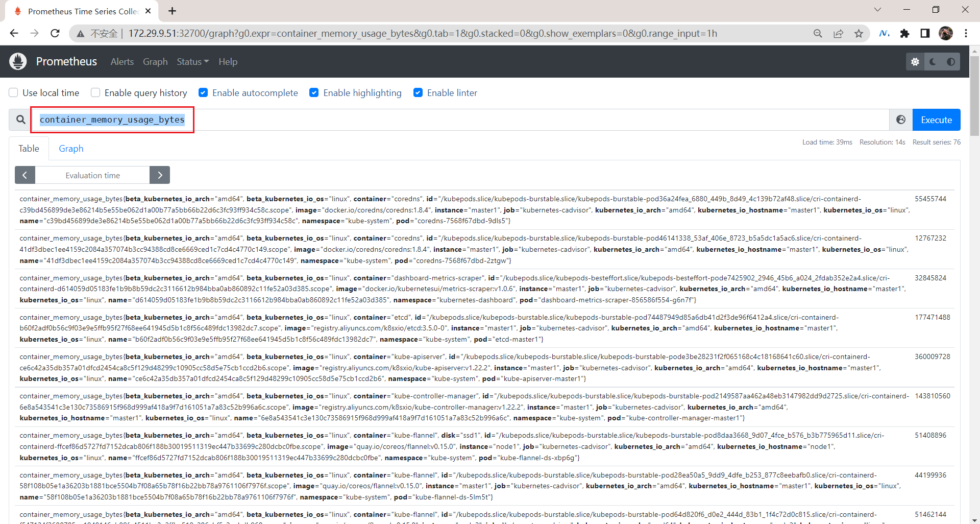Open the tab search chevron
The width and height of the screenshot is (980, 524).
tap(877, 10)
